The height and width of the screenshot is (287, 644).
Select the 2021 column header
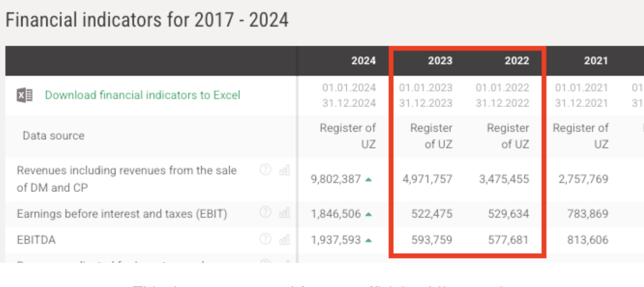596,61
